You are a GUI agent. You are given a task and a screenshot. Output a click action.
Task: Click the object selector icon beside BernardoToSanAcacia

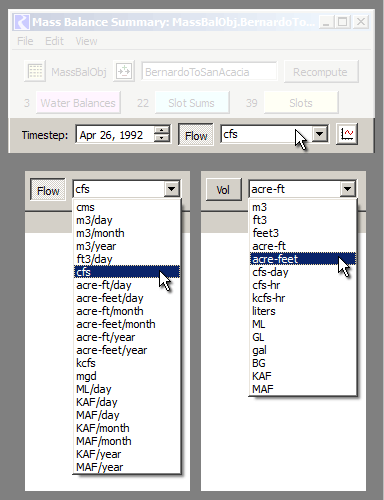[124, 71]
